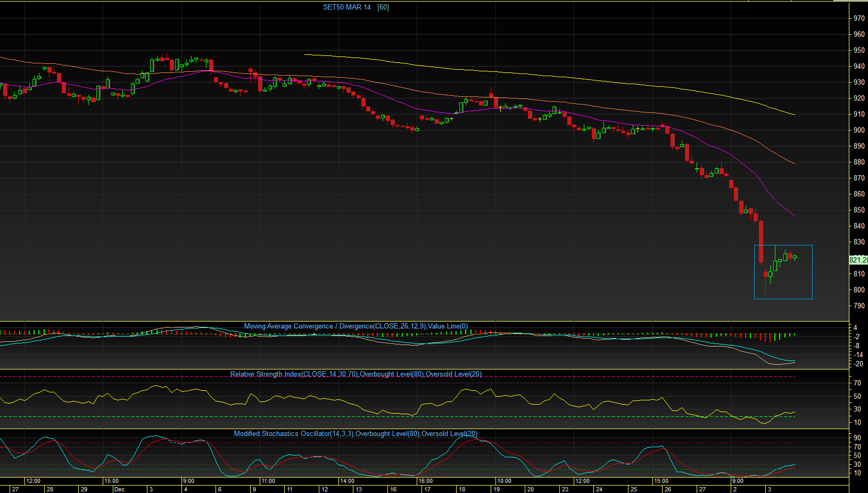The width and height of the screenshot is (868, 493).
Task: Click the 11:00 time label on time axis
Action: click(x=268, y=481)
